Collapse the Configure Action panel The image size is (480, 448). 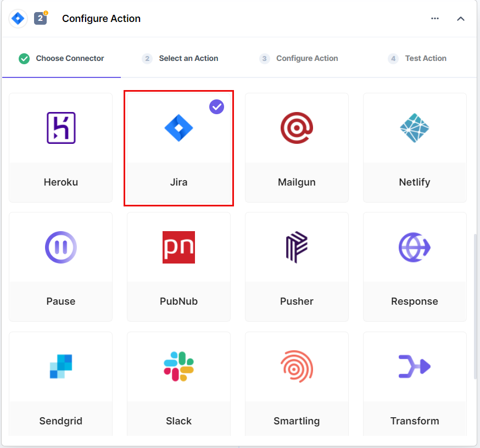point(461,19)
